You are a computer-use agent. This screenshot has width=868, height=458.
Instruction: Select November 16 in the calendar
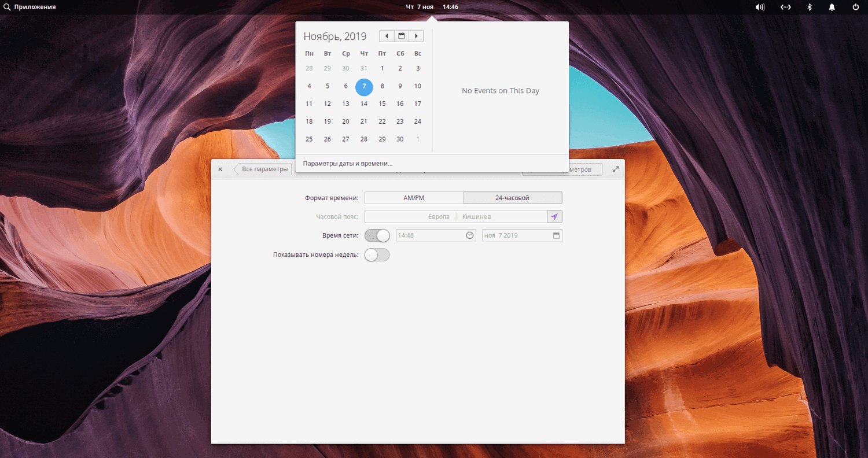pos(400,104)
